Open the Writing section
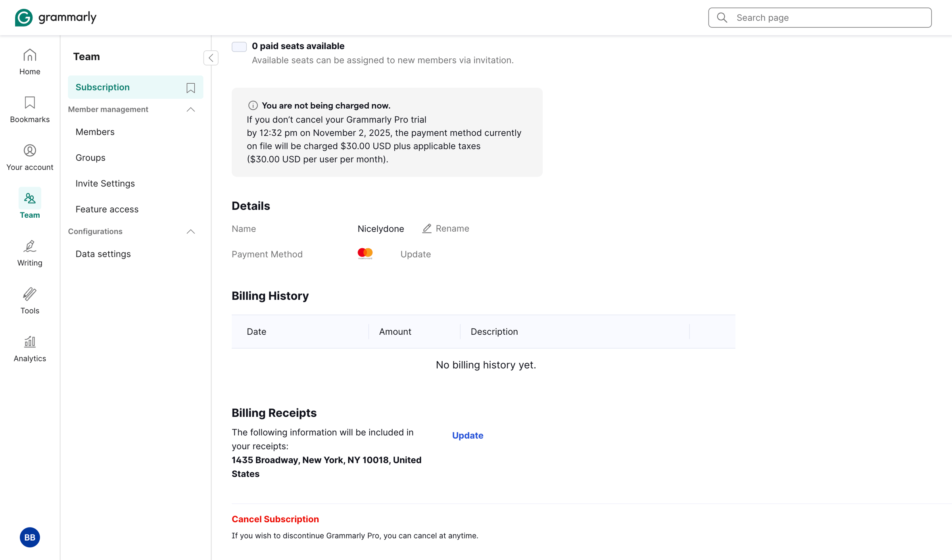 coord(30,253)
